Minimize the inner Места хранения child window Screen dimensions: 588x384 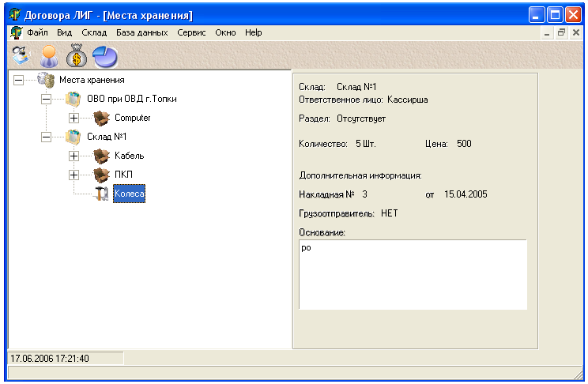click(547, 33)
